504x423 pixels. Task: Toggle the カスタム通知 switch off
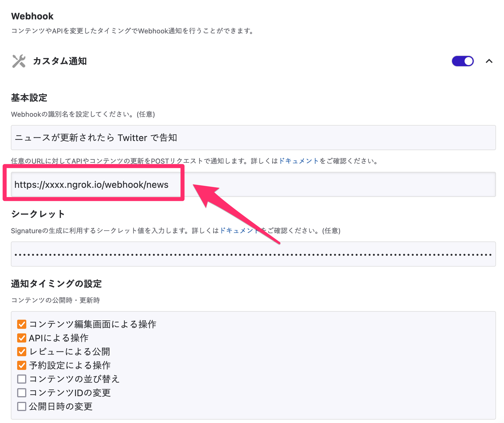[x=462, y=61]
